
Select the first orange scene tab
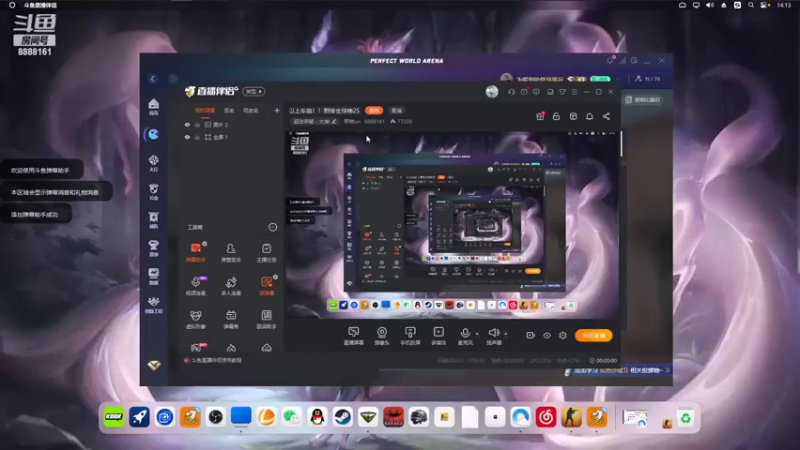[x=205, y=110]
